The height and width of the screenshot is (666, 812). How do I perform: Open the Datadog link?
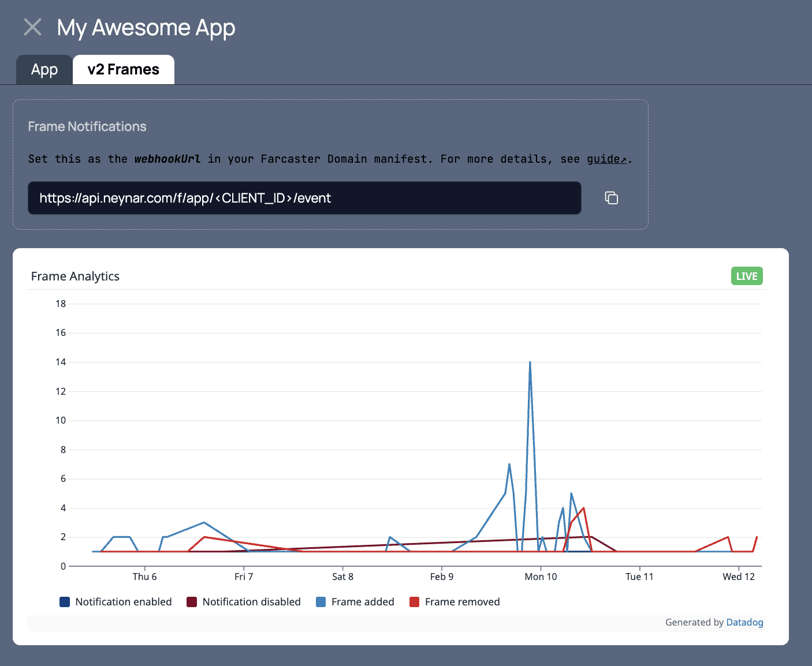click(x=744, y=622)
